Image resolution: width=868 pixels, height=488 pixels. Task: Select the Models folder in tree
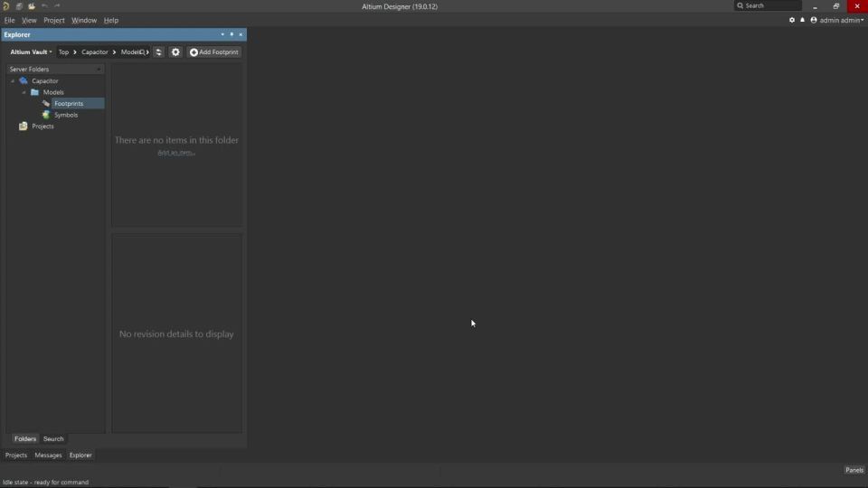(x=53, y=92)
